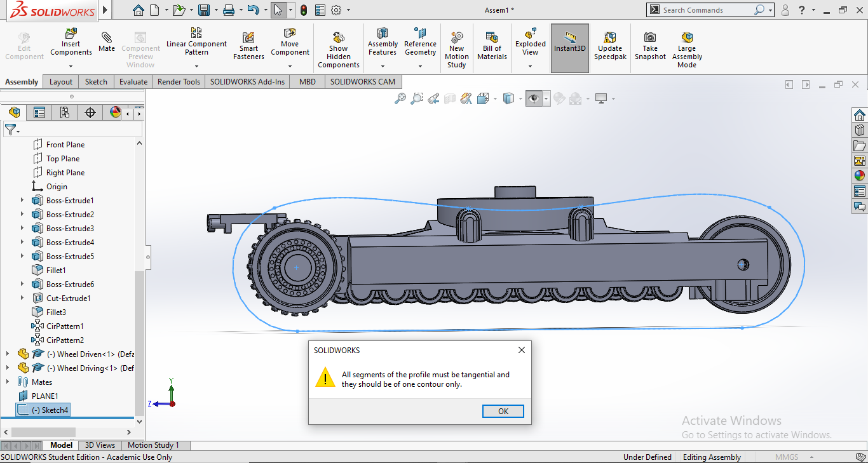Open the File Explorer task pane

tap(860, 145)
